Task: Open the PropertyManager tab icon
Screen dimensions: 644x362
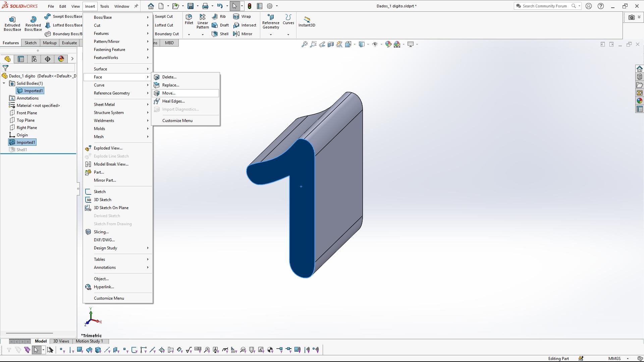Action: (x=21, y=59)
